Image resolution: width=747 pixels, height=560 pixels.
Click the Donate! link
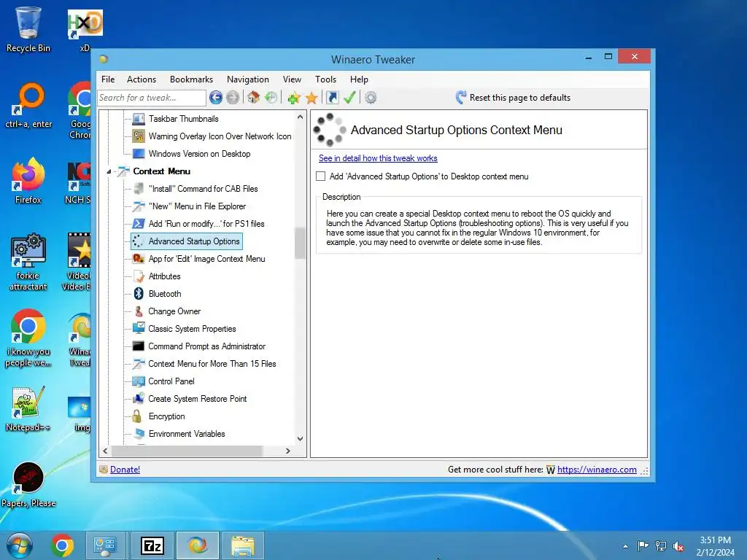pos(125,470)
